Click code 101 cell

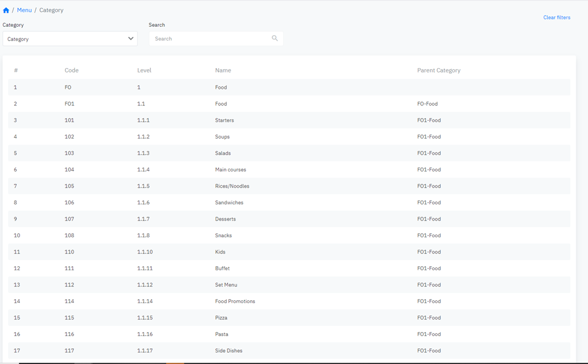(69, 120)
